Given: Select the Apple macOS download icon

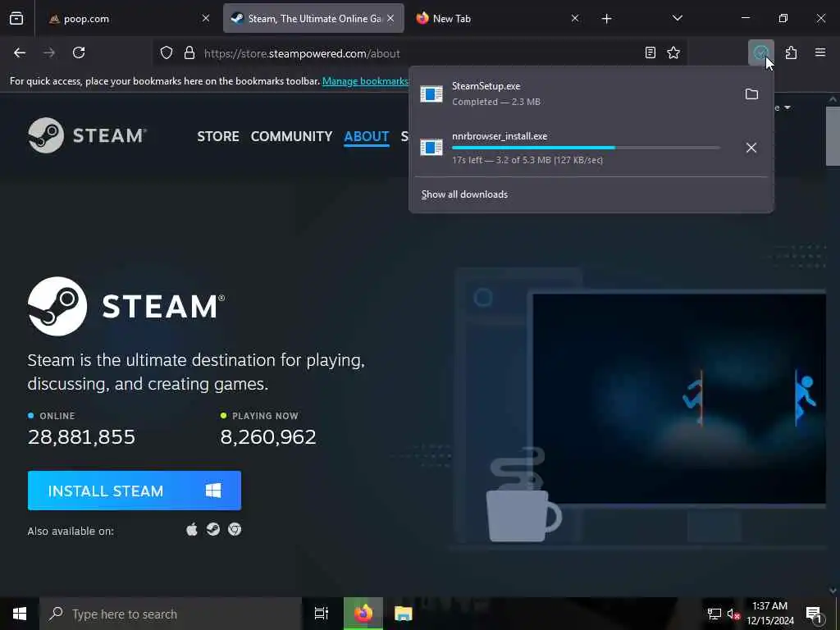Looking at the screenshot, I should point(192,530).
